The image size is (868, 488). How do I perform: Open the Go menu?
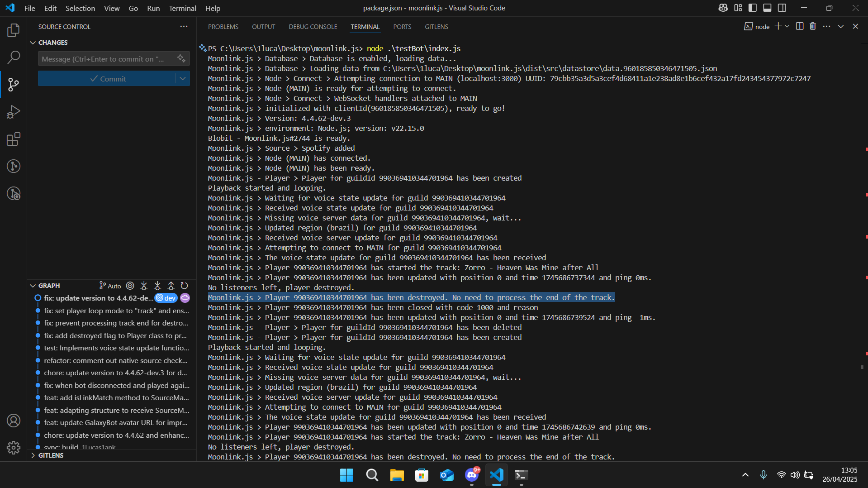pos(133,8)
